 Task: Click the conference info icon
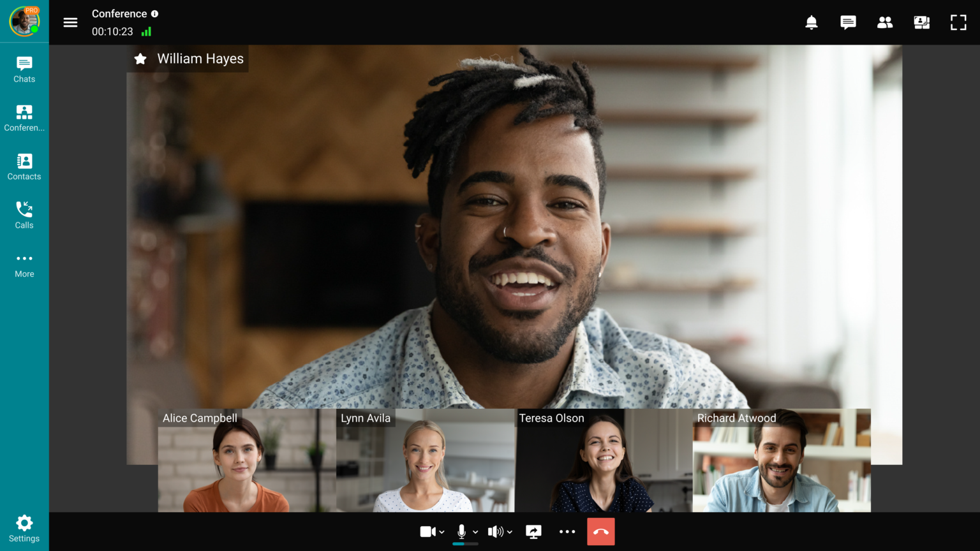click(154, 14)
